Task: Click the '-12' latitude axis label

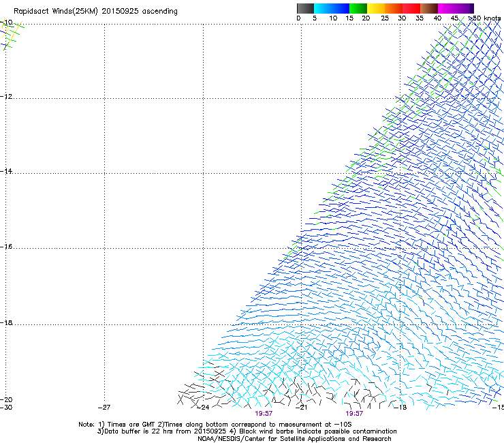Action: [6, 97]
